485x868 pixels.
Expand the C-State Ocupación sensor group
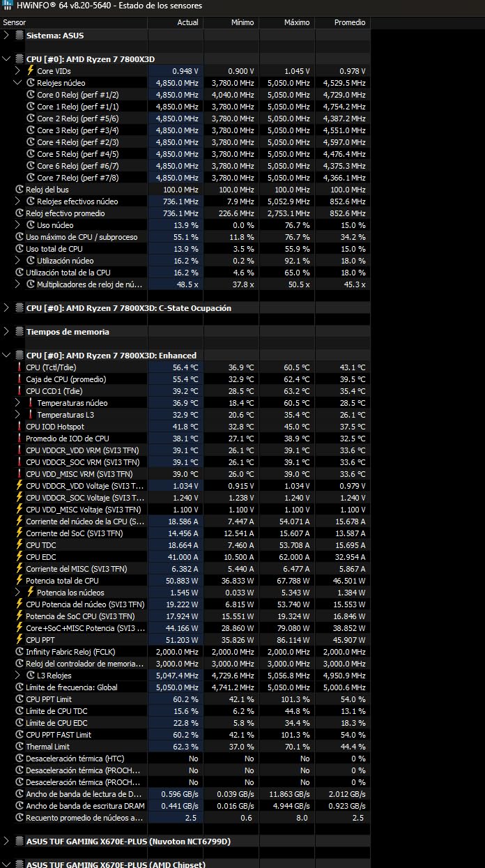coord(7,307)
